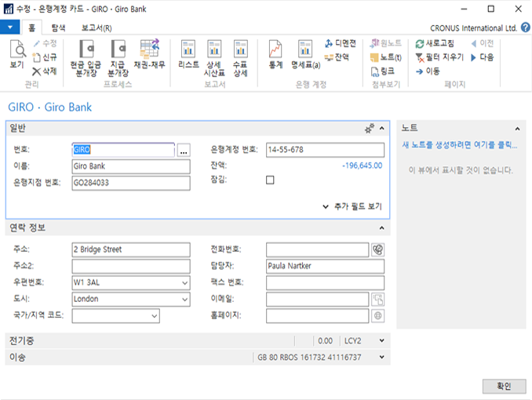The height and width of the screenshot is (400, 532).
Task: Go to 다음 next record
Action: point(482,57)
